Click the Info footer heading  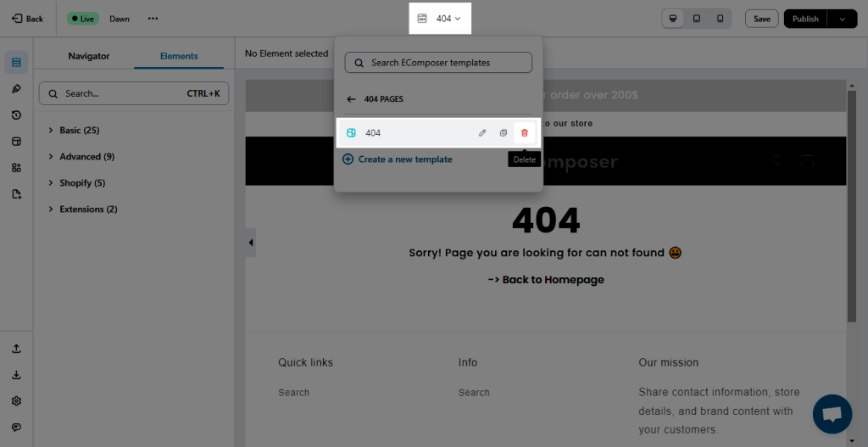(468, 363)
